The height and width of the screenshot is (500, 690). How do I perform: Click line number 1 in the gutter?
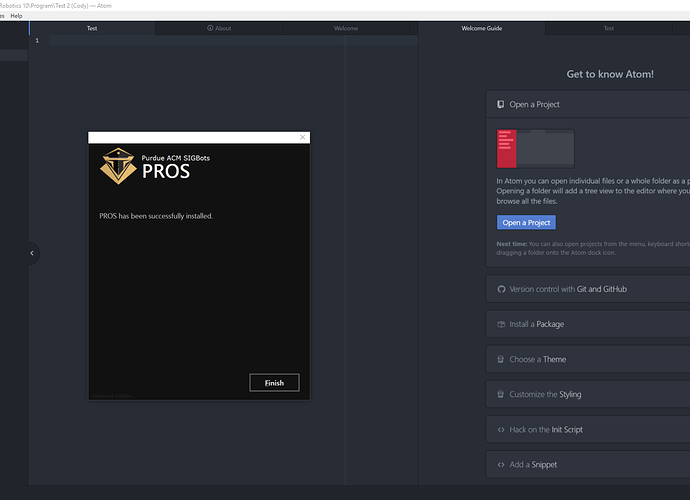(x=37, y=40)
